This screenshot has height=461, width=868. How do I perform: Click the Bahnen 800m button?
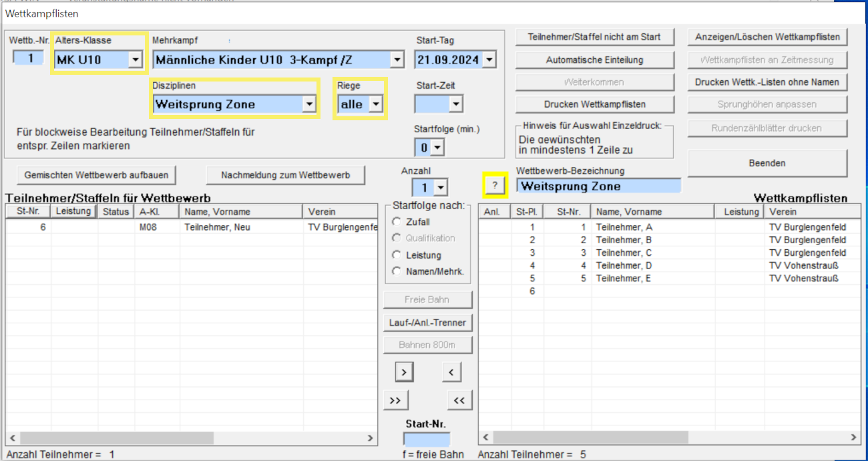(x=427, y=345)
